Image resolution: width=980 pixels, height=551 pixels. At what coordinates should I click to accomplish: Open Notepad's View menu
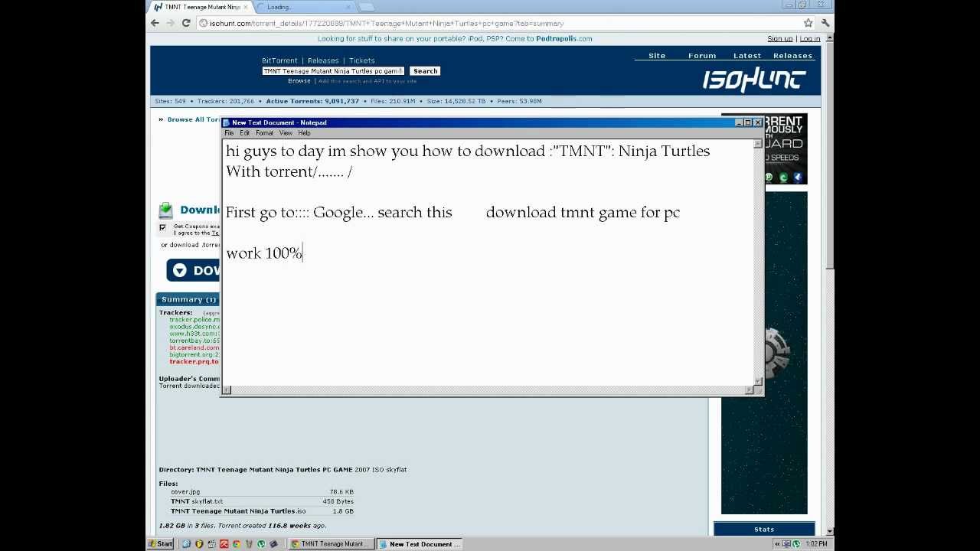(x=286, y=133)
